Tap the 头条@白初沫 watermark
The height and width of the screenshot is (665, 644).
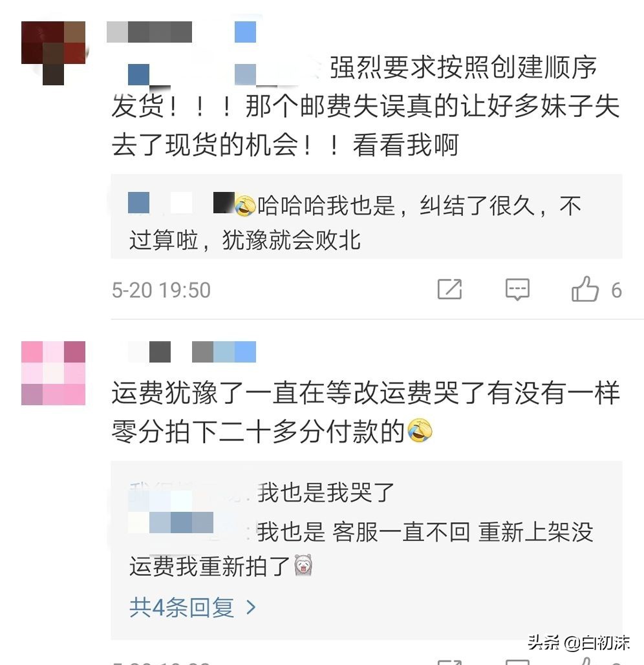click(579, 643)
